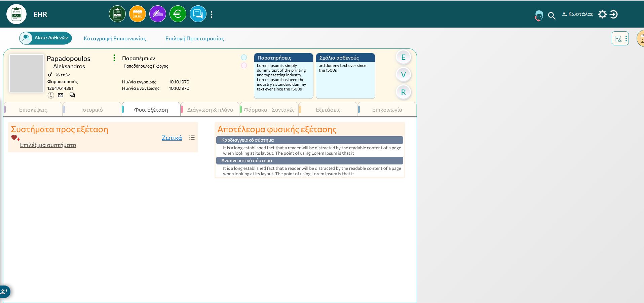
Task: Click the patient chat bubbles icon
Action: coord(72,95)
